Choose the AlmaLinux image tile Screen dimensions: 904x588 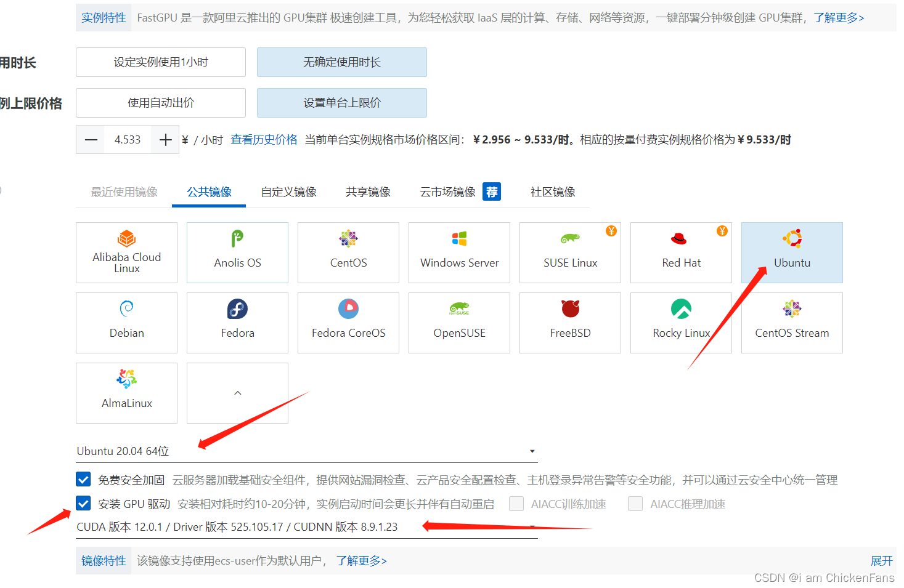pyautogui.click(x=126, y=393)
